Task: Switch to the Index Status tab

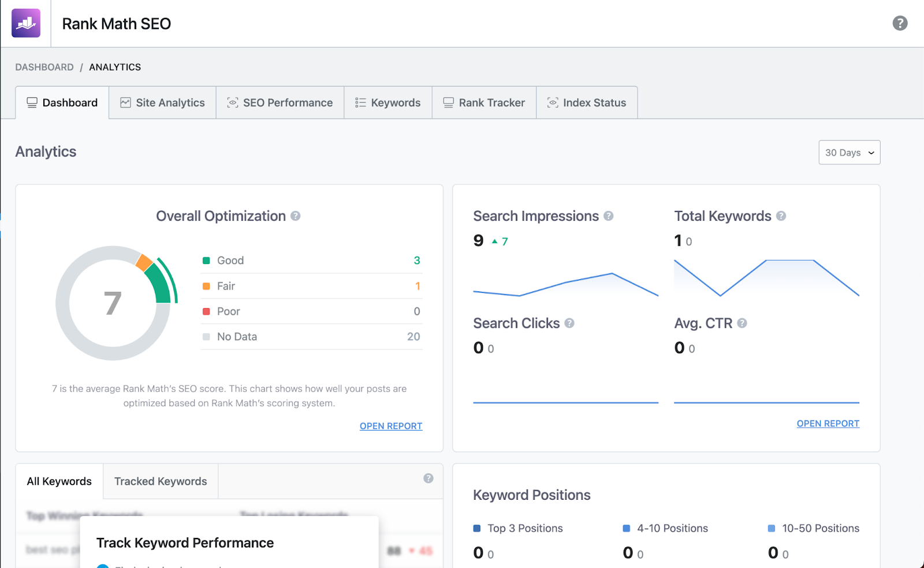Action: point(587,103)
